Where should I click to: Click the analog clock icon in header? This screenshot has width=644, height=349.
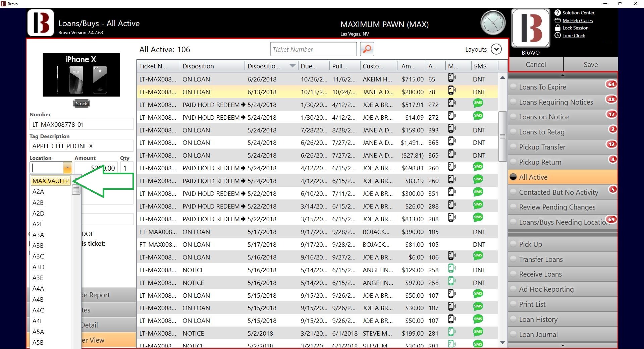pos(493,23)
